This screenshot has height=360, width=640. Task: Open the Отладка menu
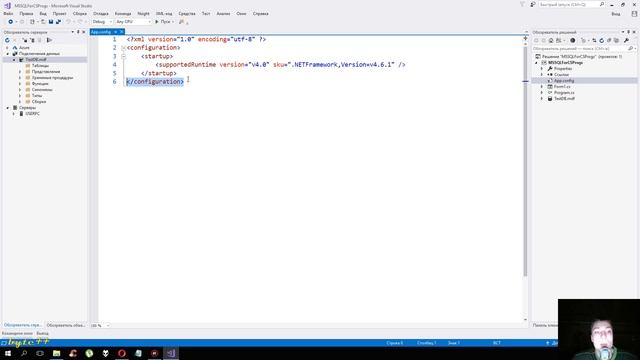(101, 13)
